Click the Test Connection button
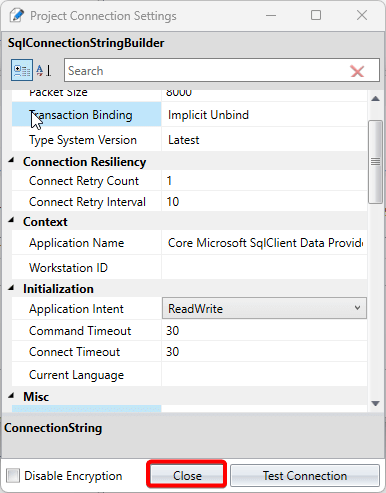The image size is (386, 493). pyautogui.click(x=305, y=475)
